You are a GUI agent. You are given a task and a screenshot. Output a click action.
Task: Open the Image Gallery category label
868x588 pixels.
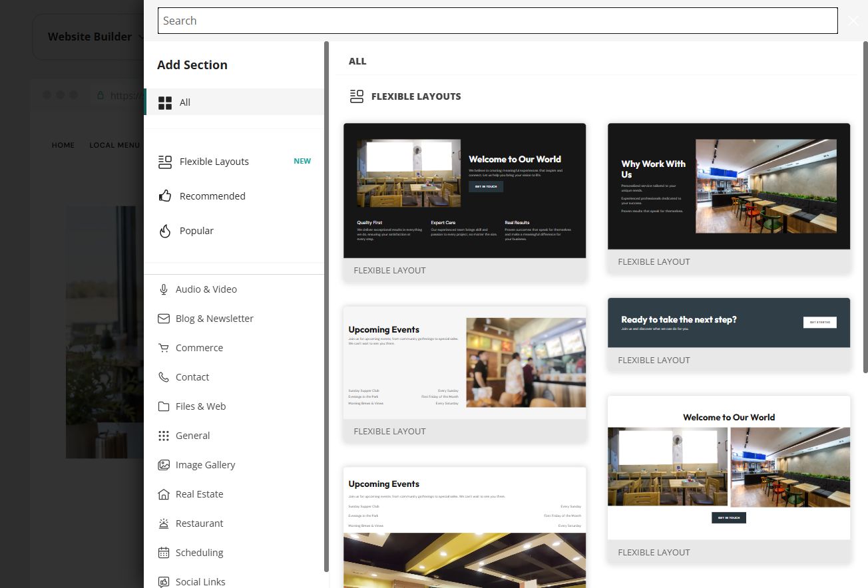[205, 465]
